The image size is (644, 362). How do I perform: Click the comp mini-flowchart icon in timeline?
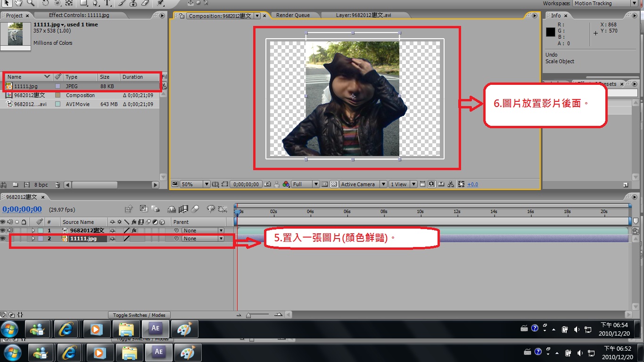tap(129, 209)
